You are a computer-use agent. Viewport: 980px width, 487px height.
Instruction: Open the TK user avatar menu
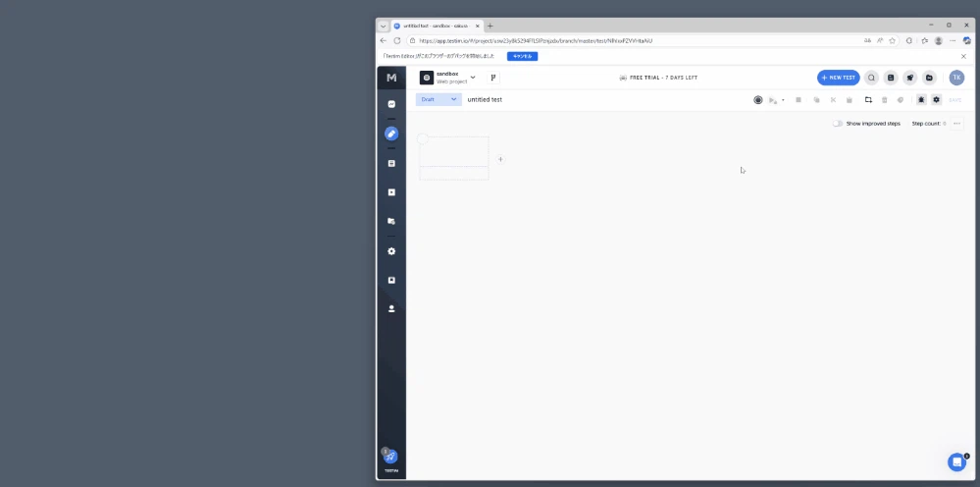click(956, 78)
